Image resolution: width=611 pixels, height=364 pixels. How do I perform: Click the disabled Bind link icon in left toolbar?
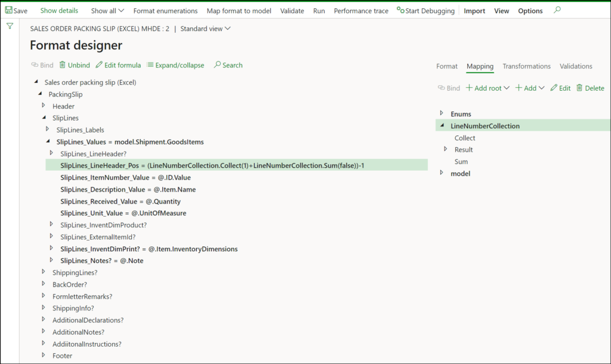35,64
